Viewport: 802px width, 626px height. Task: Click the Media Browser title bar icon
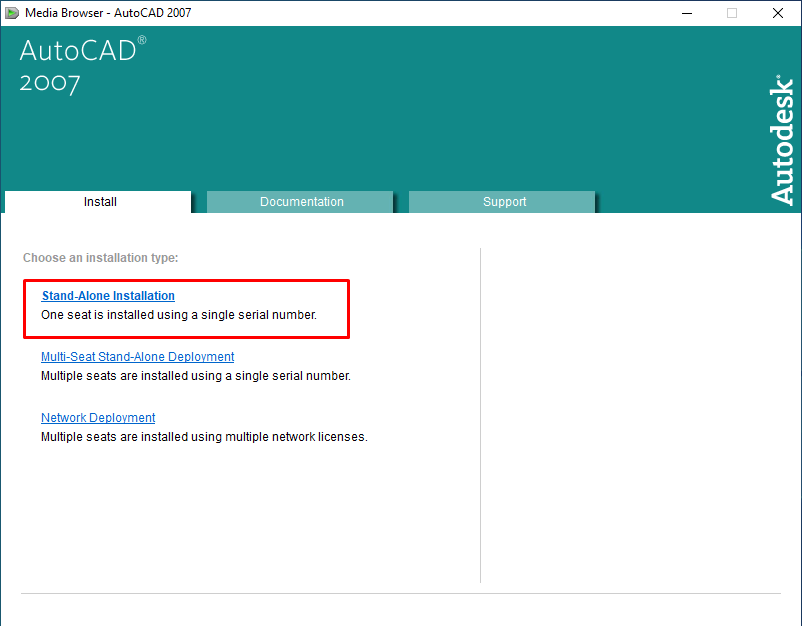(12, 13)
